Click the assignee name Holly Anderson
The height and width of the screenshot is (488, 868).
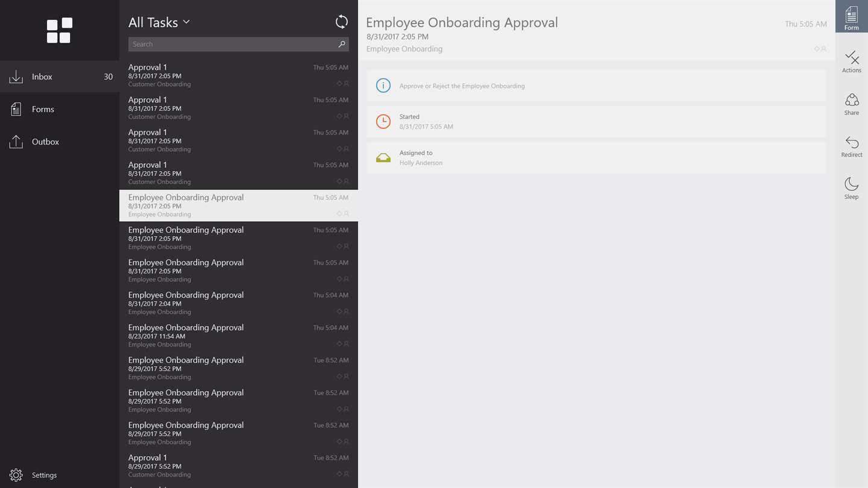tap(421, 163)
